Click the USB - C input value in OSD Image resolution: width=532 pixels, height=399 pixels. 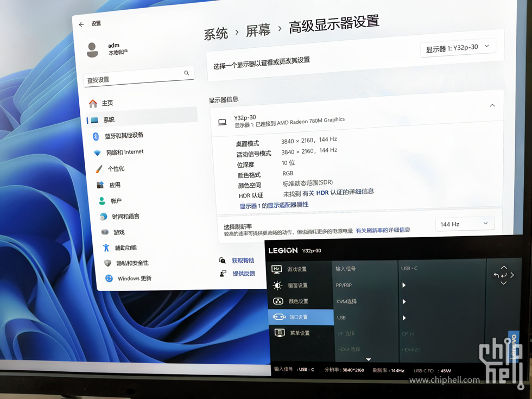click(x=409, y=268)
